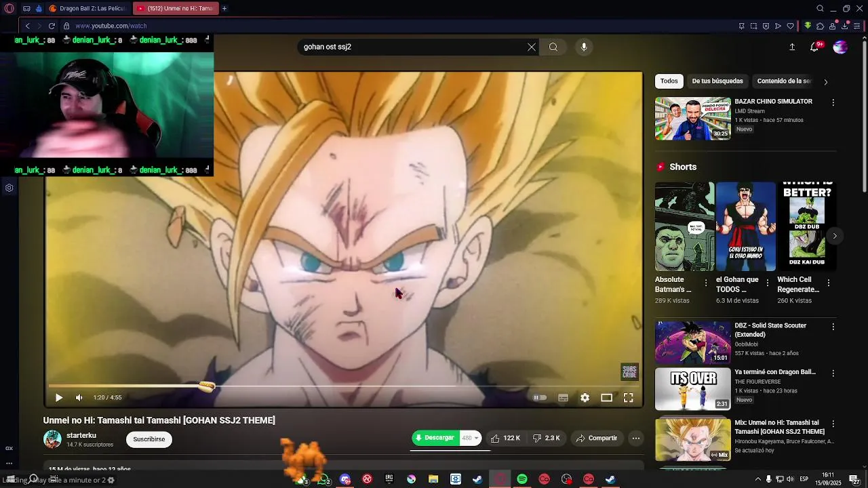Show next Shorts with right arrow
Viewport: 868px width, 488px height.
(835, 236)
